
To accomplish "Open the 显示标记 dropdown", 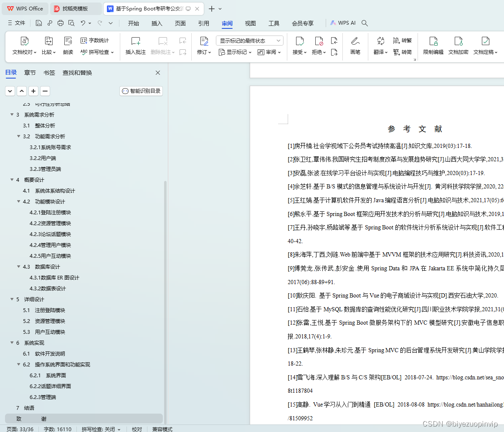I will [x=235, y=52].
